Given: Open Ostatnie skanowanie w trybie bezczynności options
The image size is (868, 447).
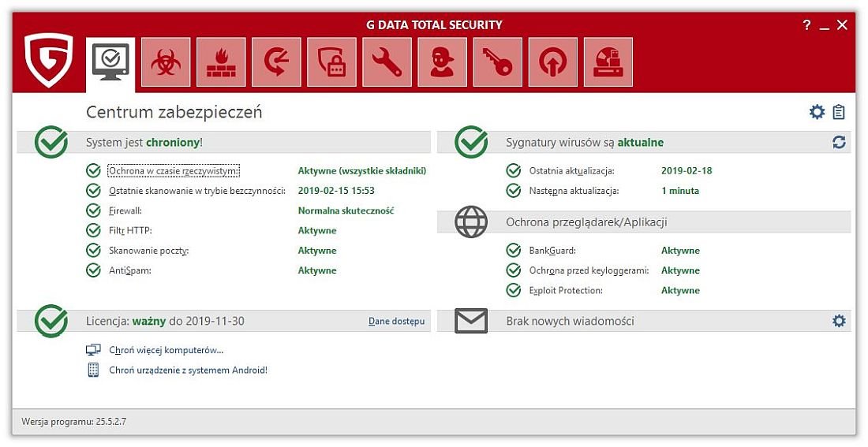Looking at the screenshot, I should (197, 191).
